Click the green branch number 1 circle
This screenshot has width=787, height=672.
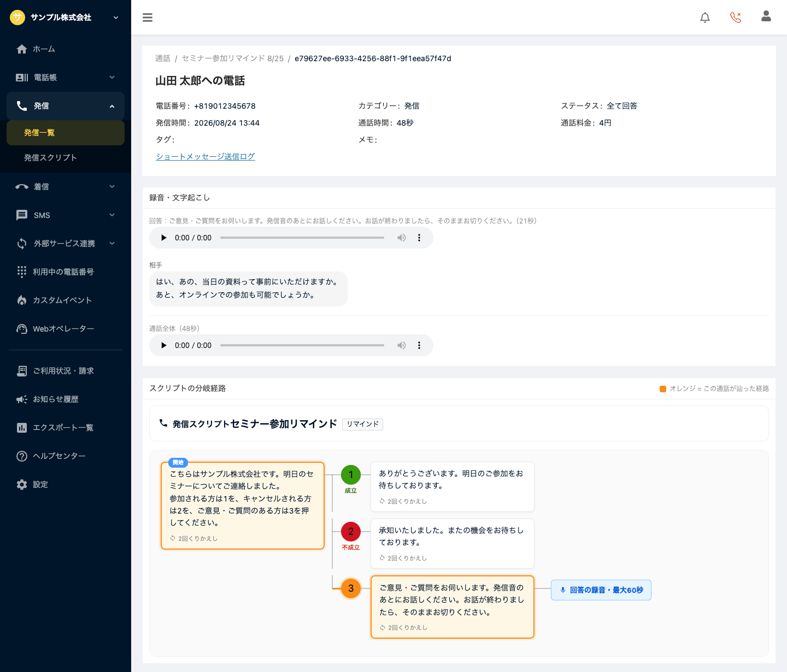point(351,475)
